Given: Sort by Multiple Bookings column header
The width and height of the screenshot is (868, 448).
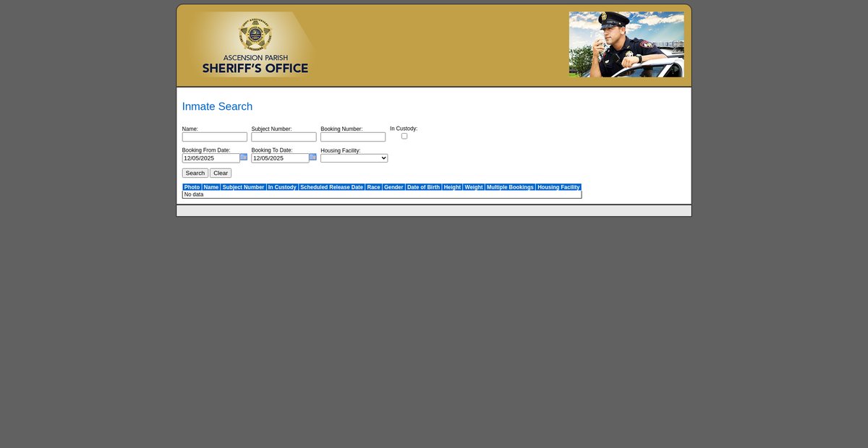Looking at the screenshot, I should pyautogui.click(x=511, y=187).
